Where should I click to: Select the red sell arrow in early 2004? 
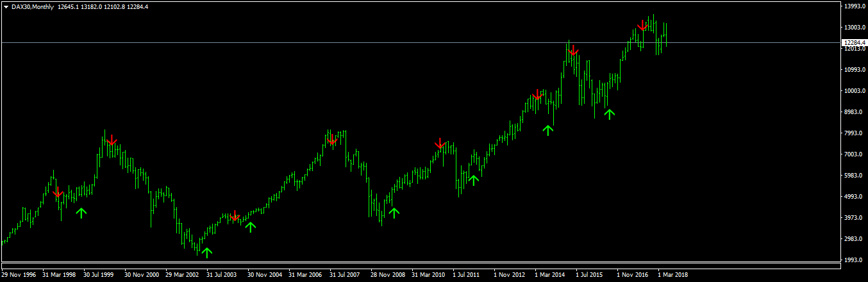[x=235, y=215]
